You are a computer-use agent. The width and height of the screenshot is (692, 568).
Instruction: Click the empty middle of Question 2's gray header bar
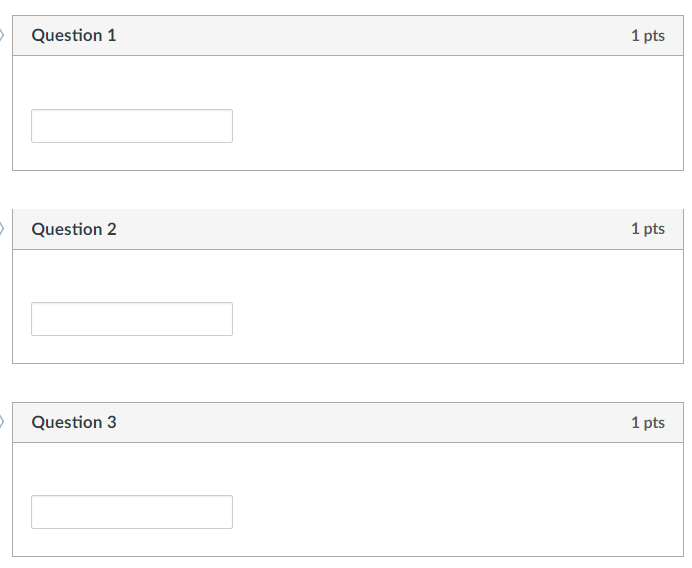370,229
